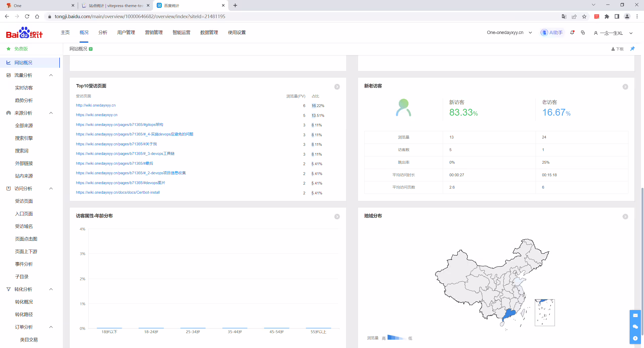Open Top10受访页面 detail arrow
644x348 pixels.
[x=337, y=87]
